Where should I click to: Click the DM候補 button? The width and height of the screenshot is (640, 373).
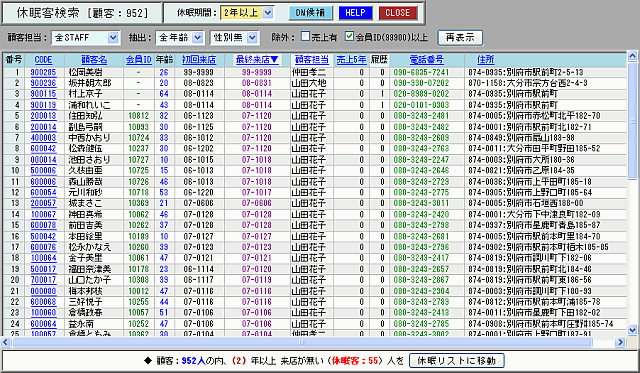pyautogui.click(x=311, y=13)
